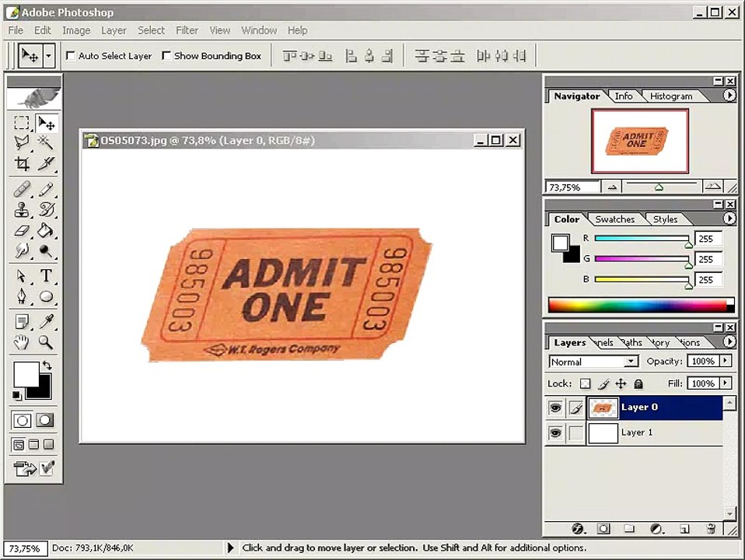
Task: Open the Layers palette menu arrow
Action: pos(729,341)
